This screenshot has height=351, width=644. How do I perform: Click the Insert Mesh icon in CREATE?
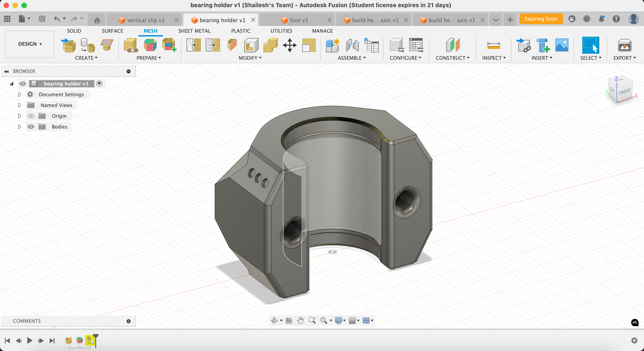click(x=68, y=45)
